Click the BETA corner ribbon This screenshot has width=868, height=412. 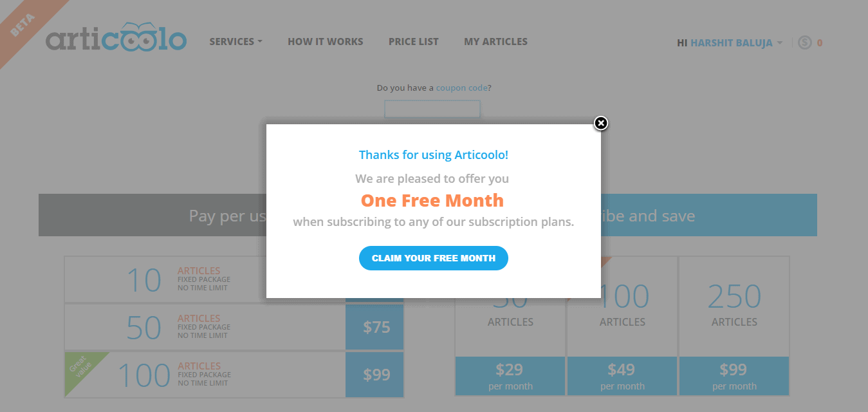26,24
